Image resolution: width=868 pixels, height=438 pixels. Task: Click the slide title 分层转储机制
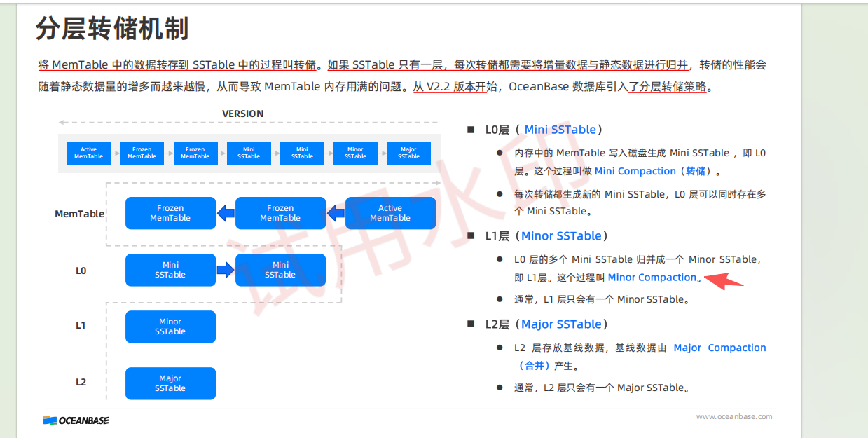coord(112,29)
